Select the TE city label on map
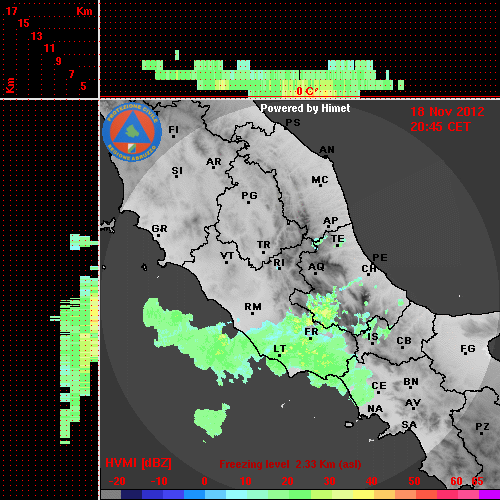Viewport: 500px width, 500px height. (x=338, y=239)
